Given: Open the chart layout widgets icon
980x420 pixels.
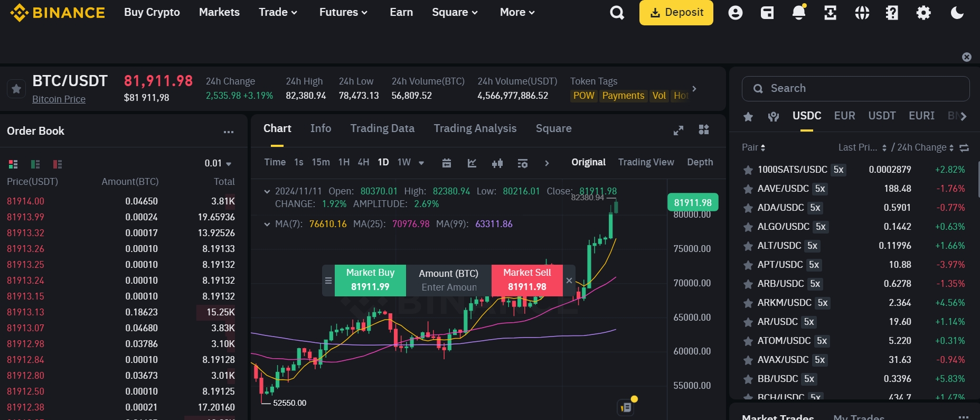Looking at the screenshot, I should pyautogui.click(x=704, y=129).
